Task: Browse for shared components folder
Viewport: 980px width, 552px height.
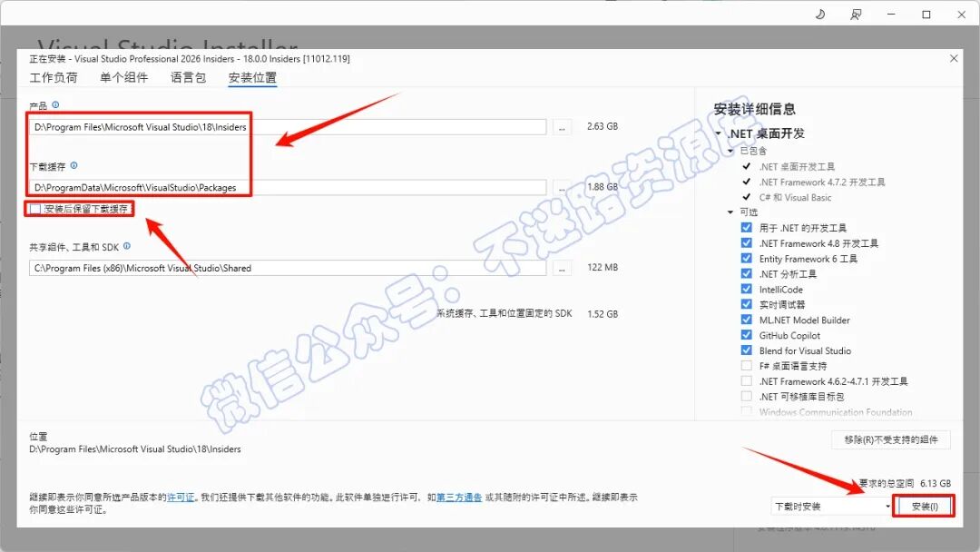Action: tap(562, 268)
